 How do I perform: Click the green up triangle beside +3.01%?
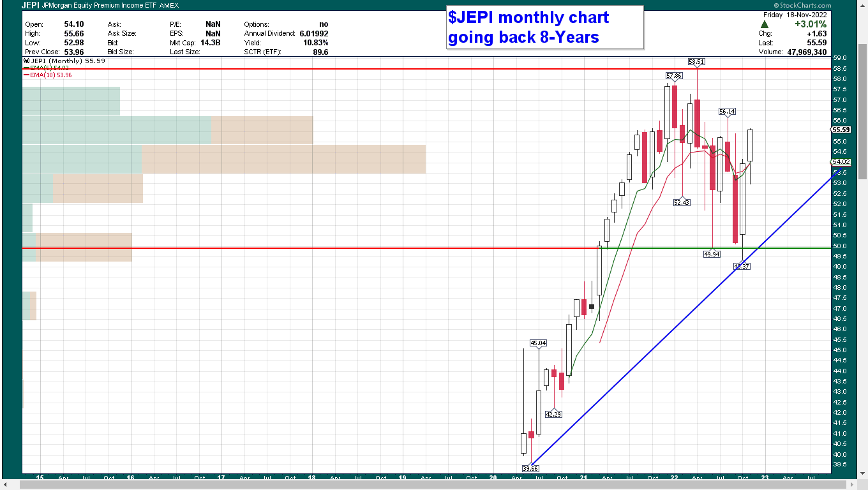(764, 24)
